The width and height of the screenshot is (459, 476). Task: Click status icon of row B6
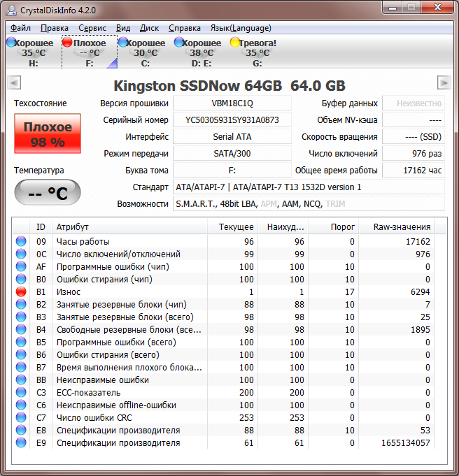coord(21,354)
